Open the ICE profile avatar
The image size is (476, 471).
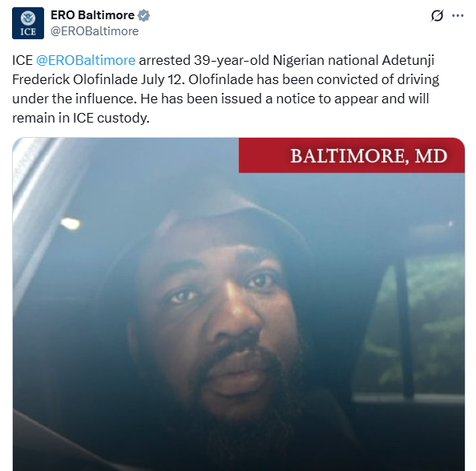[28, 23]
